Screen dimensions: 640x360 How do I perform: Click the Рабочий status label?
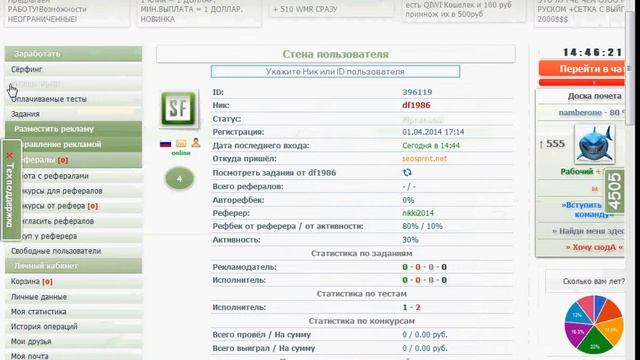[577, 172]
